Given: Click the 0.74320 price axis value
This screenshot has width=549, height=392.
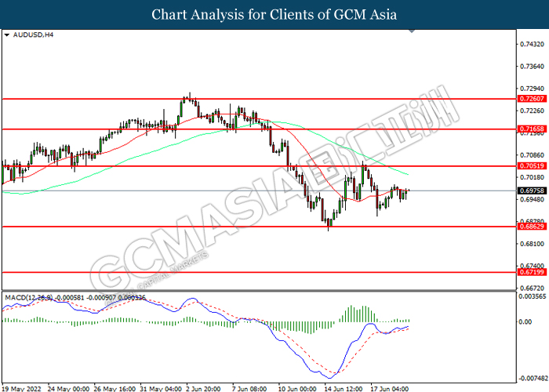Looking at the screenshot, I should [533, 44].
